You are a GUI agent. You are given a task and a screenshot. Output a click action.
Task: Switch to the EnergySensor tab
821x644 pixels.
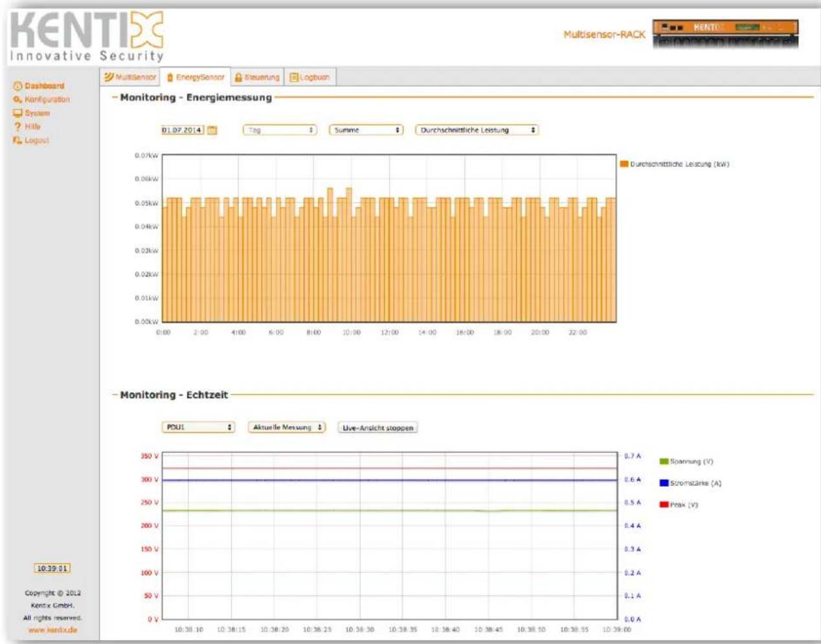click(196, 77)
